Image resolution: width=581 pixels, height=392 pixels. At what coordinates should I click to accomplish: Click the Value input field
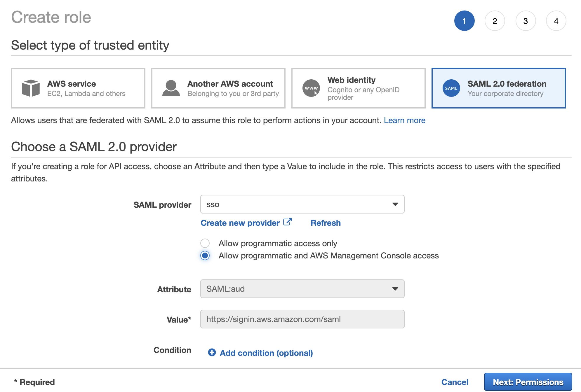pyautogui.click(x=302, y=319)
